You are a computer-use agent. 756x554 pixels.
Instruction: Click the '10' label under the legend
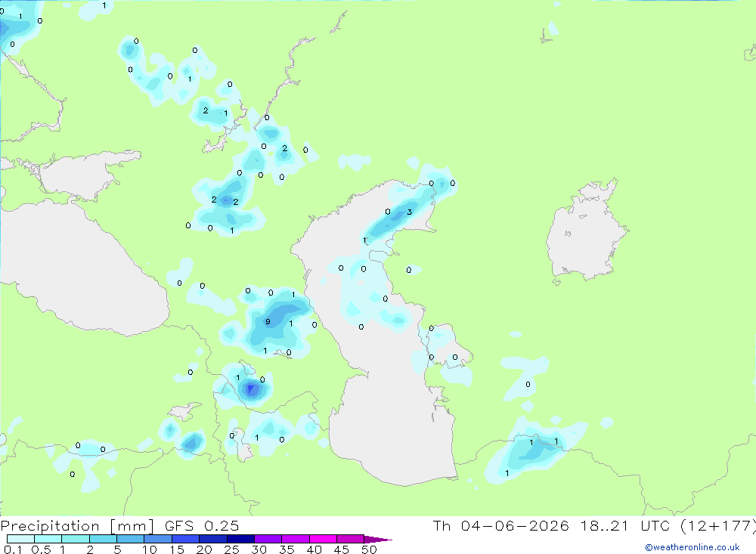(x=149, y=549)
